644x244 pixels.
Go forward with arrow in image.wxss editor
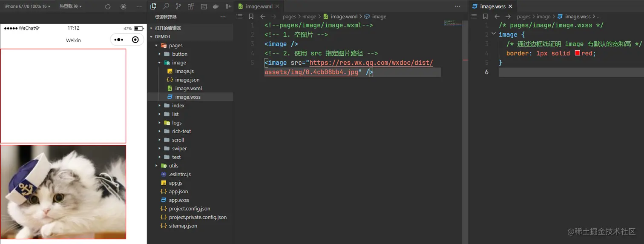point(508,17)
